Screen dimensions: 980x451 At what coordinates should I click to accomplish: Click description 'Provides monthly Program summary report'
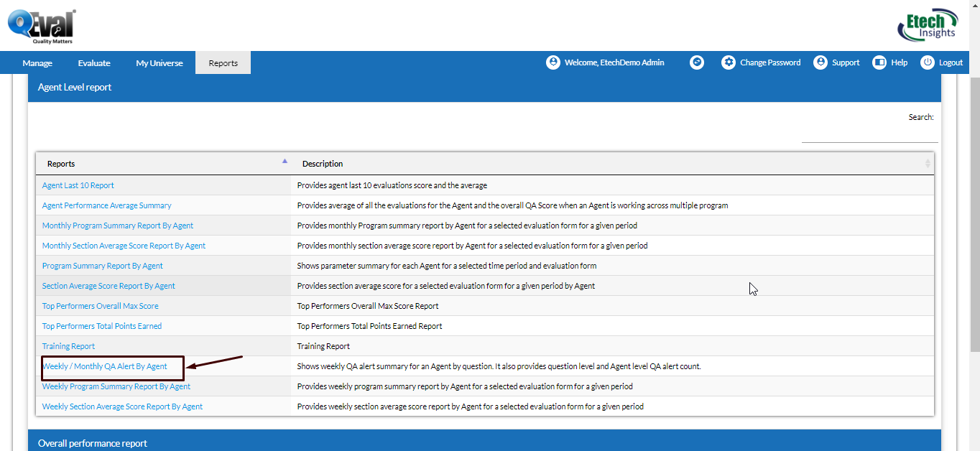click(467, 225)
